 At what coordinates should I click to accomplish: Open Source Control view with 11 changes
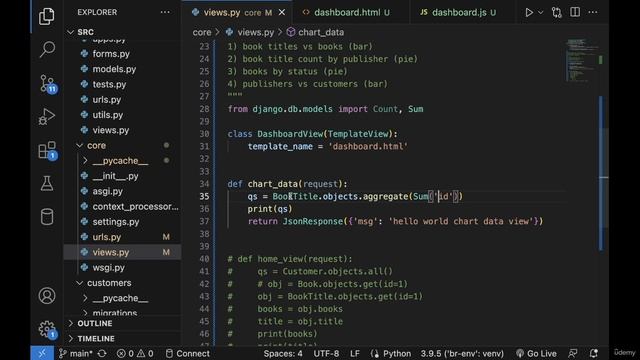pyautogui.click(x=47, y=84)
